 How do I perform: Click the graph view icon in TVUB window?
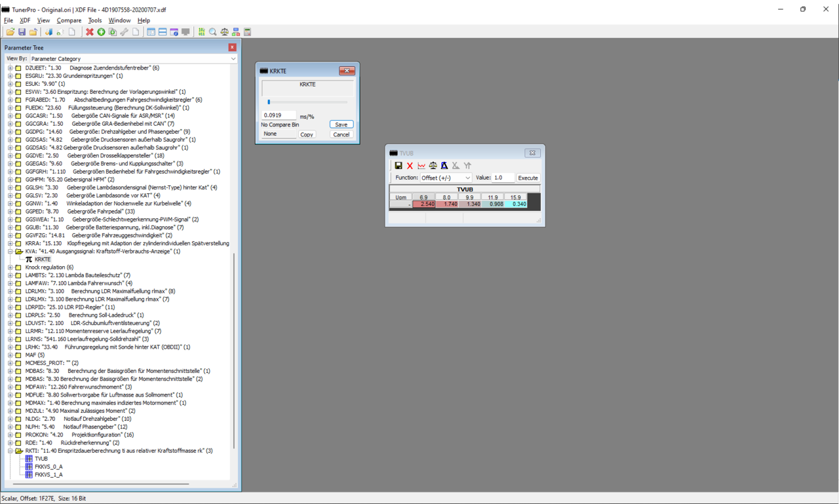pyautogui.click(x=421, y=166)
